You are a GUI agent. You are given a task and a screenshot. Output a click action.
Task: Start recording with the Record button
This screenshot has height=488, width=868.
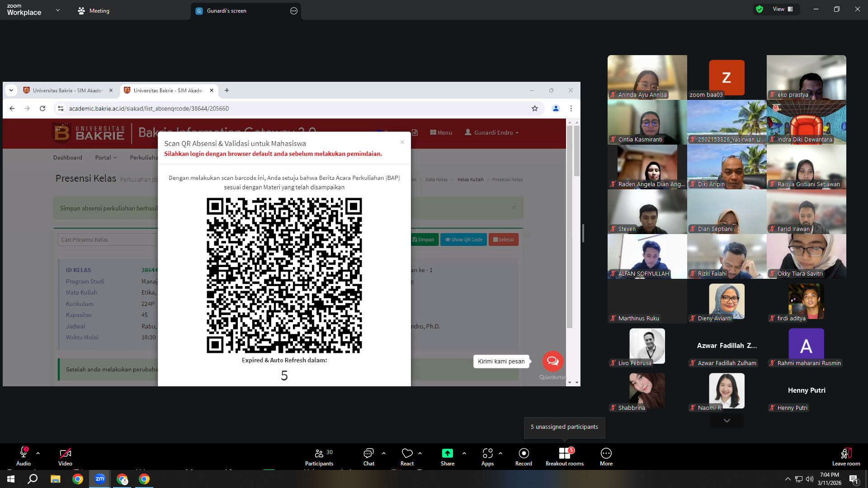tap(524, 456)
